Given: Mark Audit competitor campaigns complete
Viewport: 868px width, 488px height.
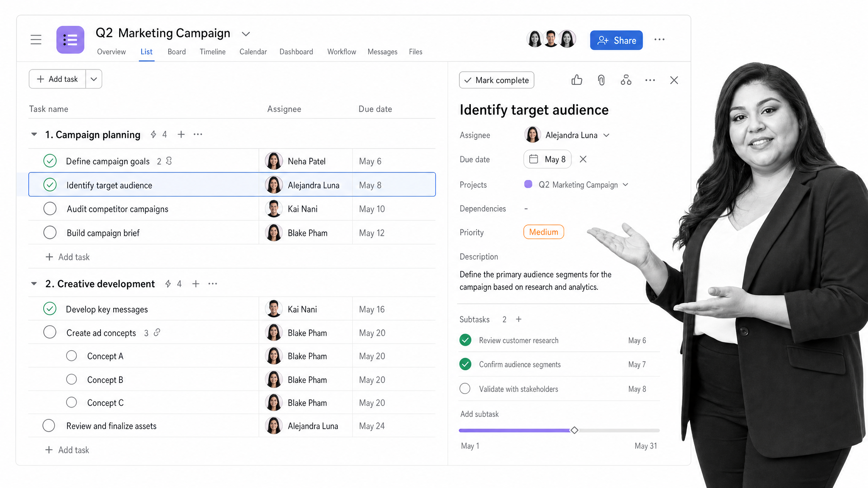Looking at the screenshot, I should tap(50, 209).
